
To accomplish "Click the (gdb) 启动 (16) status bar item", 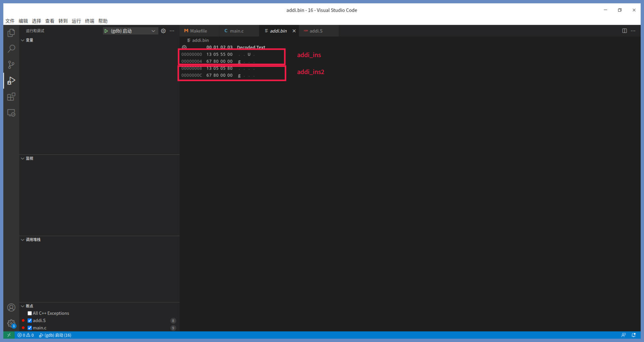I will 55,335.
